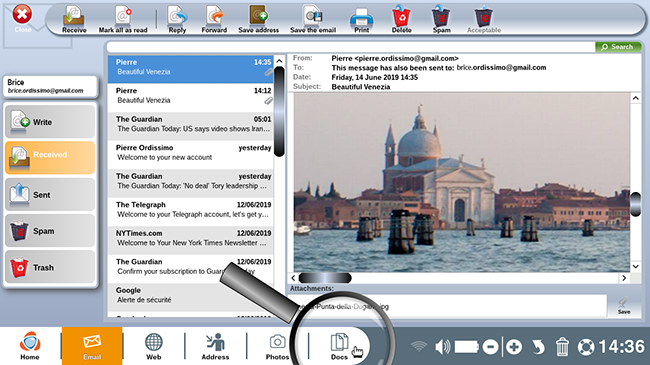Open the Web browser
The width and height of the screenshot is (650, 365).
153,346
